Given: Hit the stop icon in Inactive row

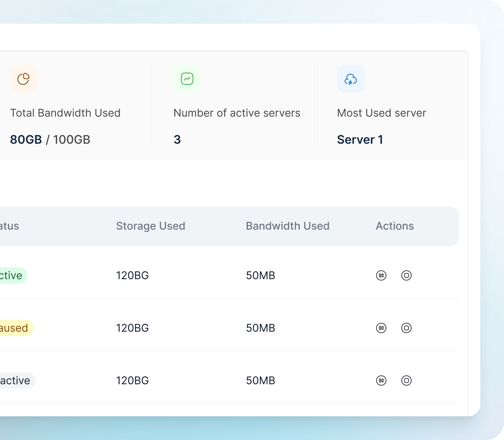Looking at the screenshot, I should (x=406, y=381).
